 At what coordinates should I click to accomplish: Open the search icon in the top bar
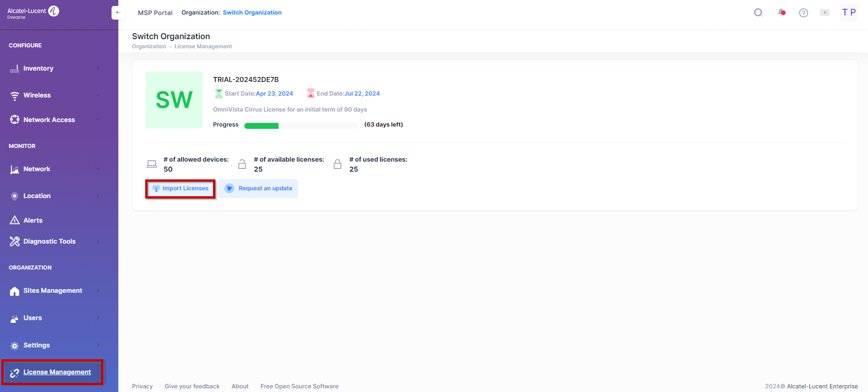tap(758, 13)
